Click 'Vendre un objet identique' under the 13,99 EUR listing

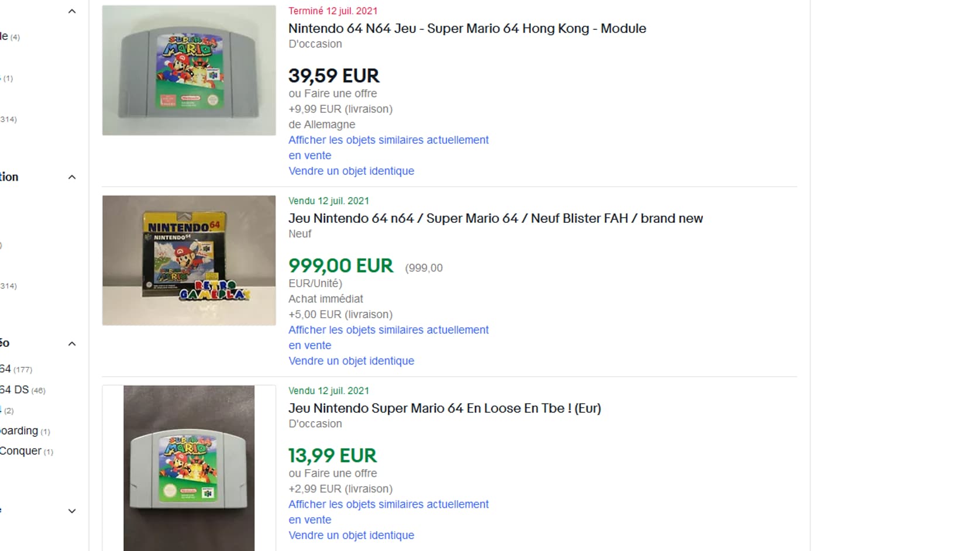[x=351, y=535]
